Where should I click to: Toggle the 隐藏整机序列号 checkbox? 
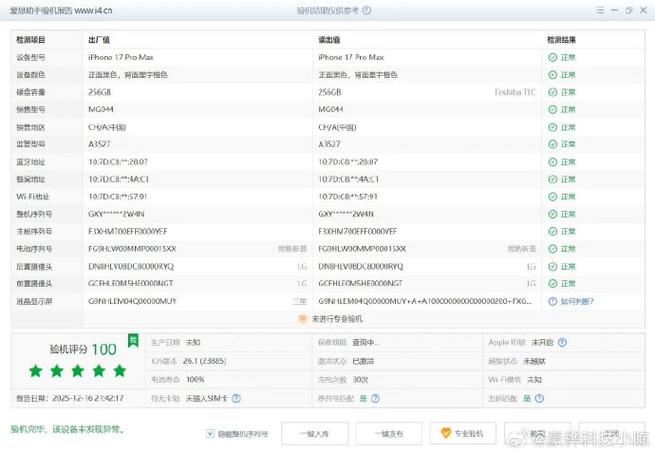210,434
